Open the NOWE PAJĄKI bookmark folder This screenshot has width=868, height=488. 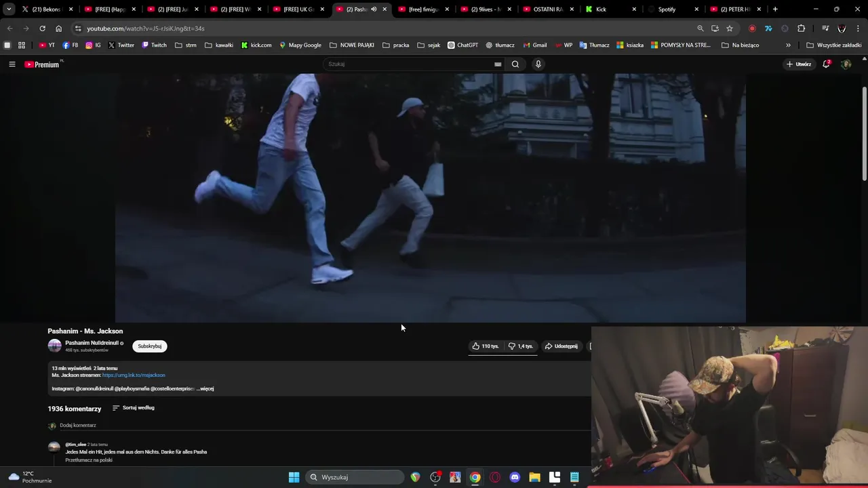click(x=352, y=45)
